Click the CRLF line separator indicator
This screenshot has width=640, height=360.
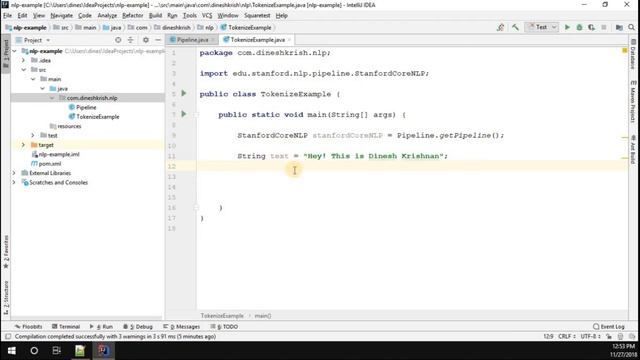[x=567, y=337]
